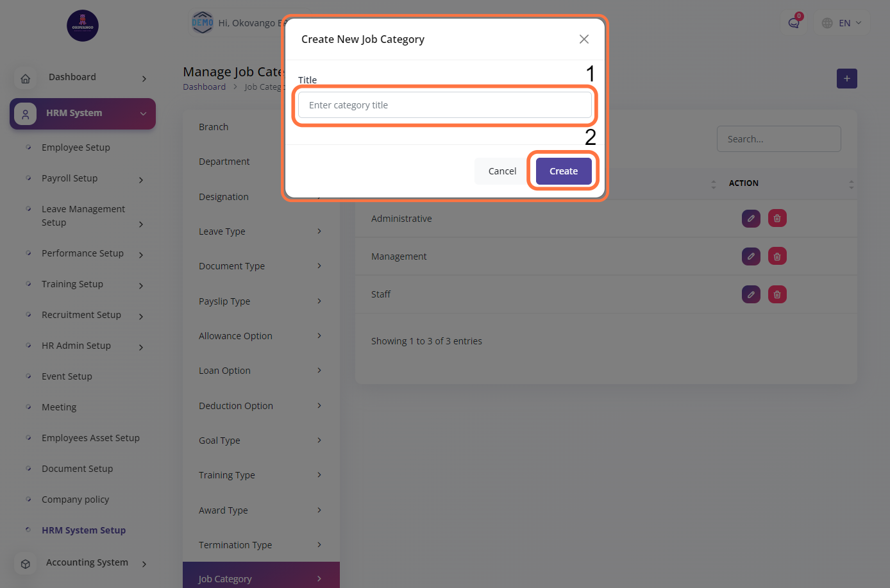Click the category Title input field
The image size is (890, 588).
(x=444, y=105)
